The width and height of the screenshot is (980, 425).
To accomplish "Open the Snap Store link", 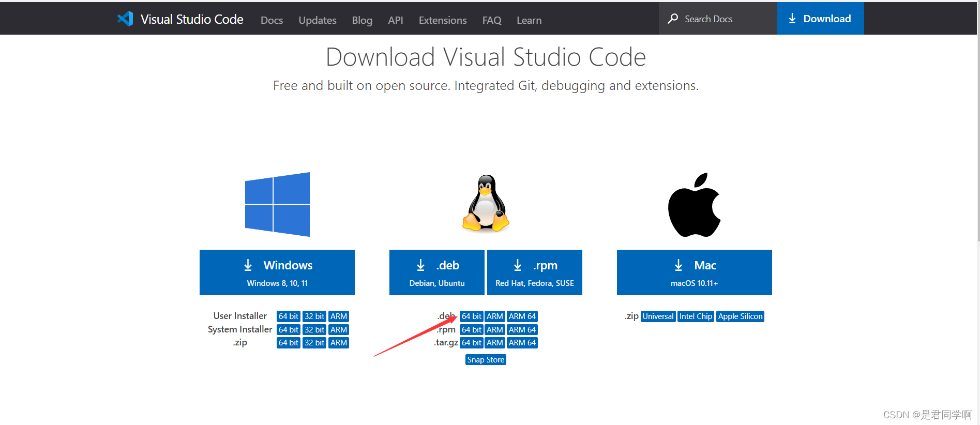I will pos(486,360).
